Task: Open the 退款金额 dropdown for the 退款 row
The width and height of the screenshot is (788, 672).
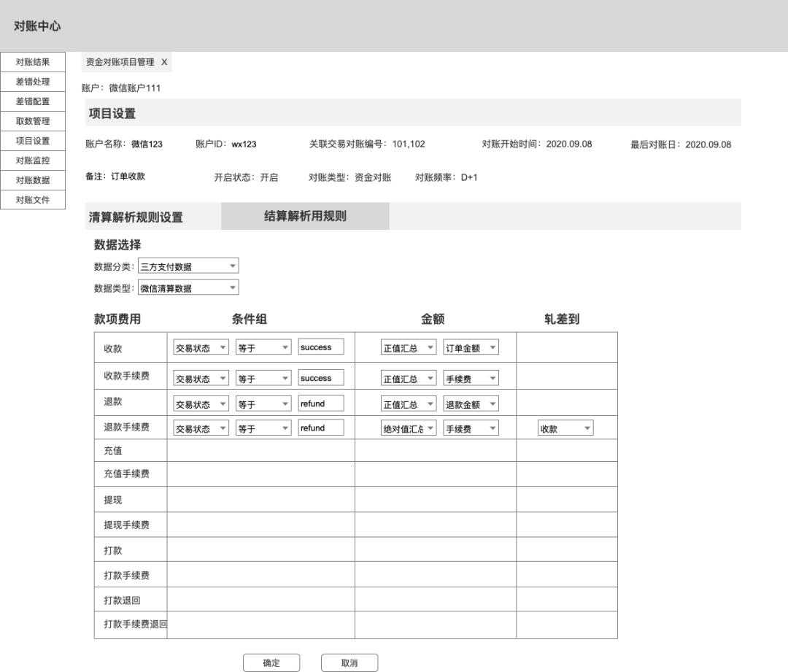Action: click(x=471, y=403)
